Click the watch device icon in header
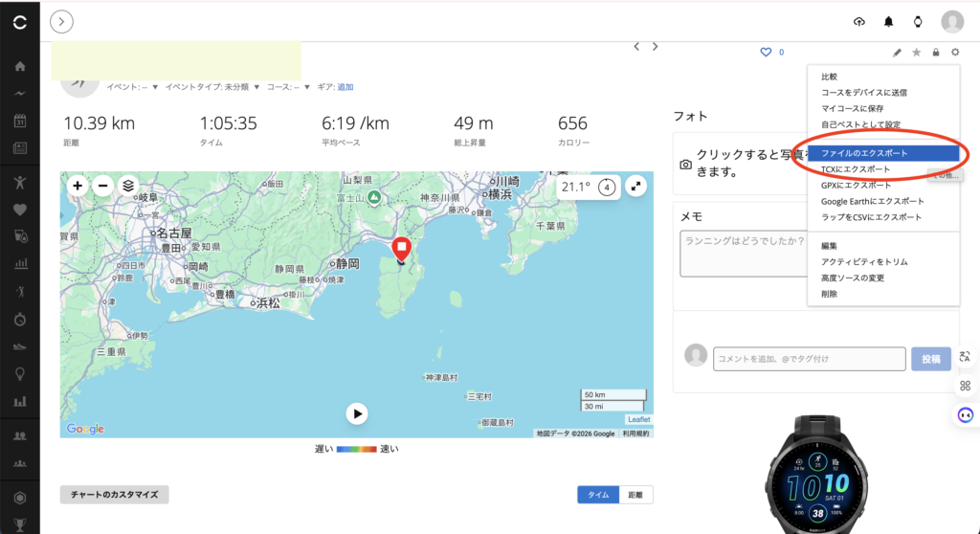Screen dimensions: 980x534 click(918, 22)
